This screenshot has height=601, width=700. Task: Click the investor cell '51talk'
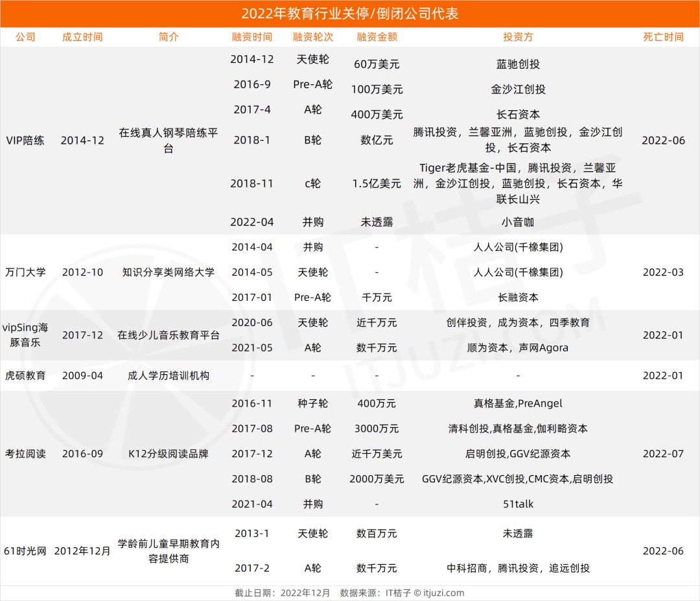pos(518,504)
